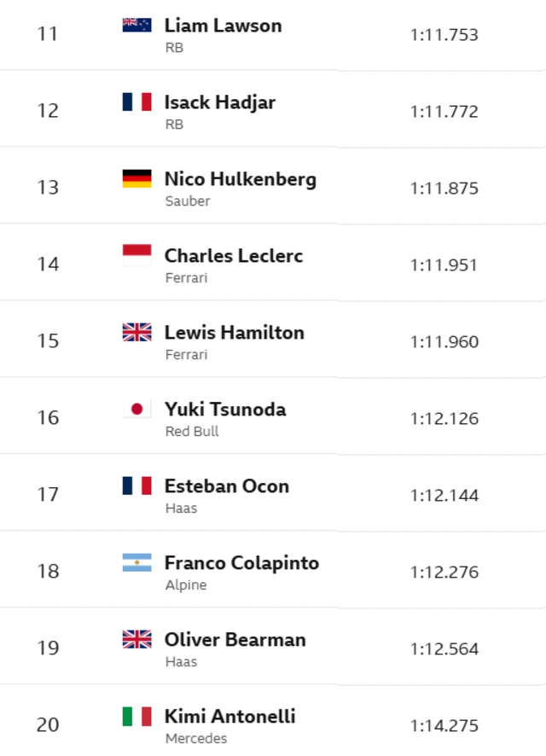Image resolution: width=546 pixels, height=756 pixels.
Task: Select lap time 1:11.753
Action: (x=444, y=35)
